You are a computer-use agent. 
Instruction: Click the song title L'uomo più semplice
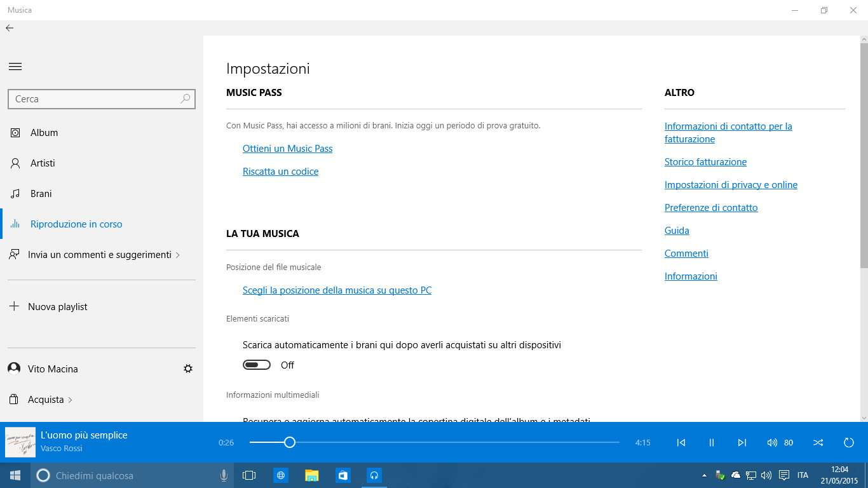84,435
